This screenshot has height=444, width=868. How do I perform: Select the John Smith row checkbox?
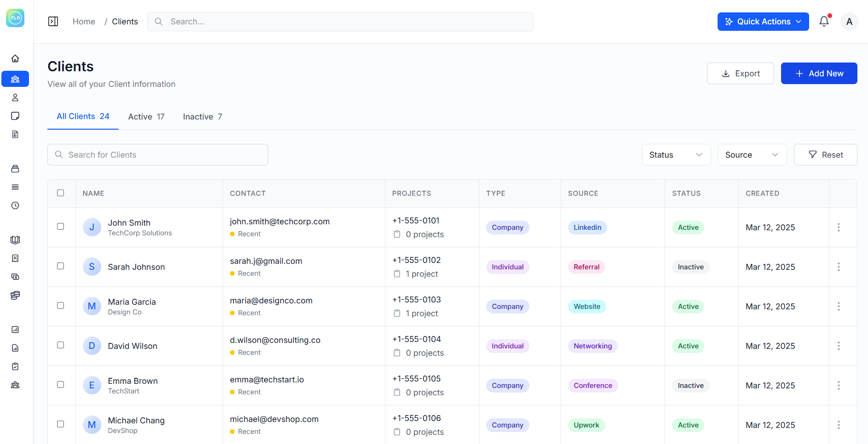[61, 227]
